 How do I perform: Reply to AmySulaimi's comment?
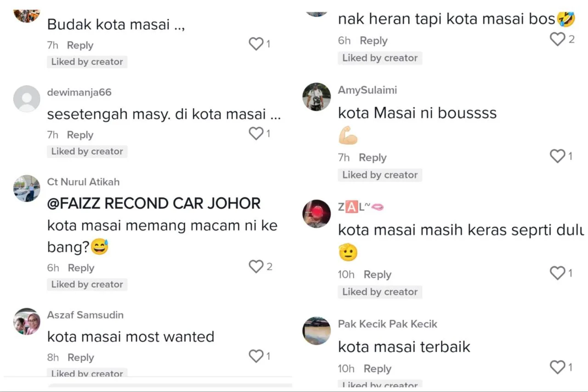[373, 158]
